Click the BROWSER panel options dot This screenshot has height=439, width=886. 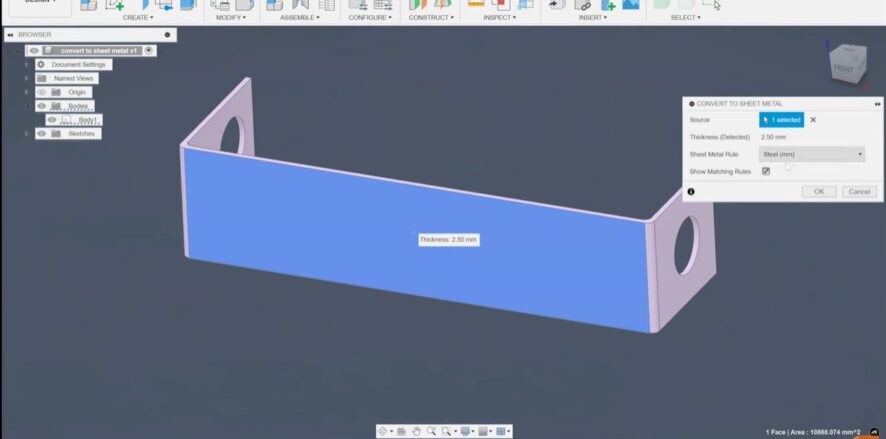pyautogui.click(x=167, y=35)
